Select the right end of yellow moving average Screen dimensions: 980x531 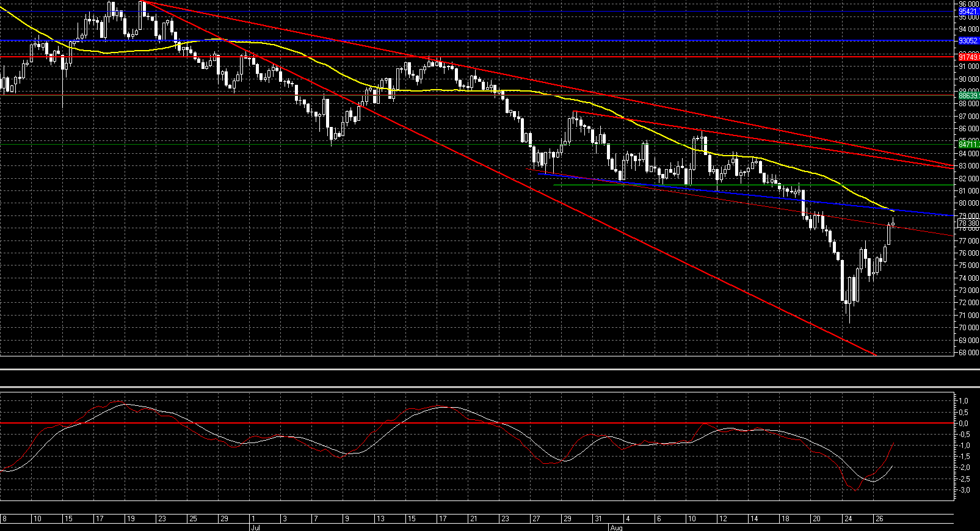coord(893,211)
